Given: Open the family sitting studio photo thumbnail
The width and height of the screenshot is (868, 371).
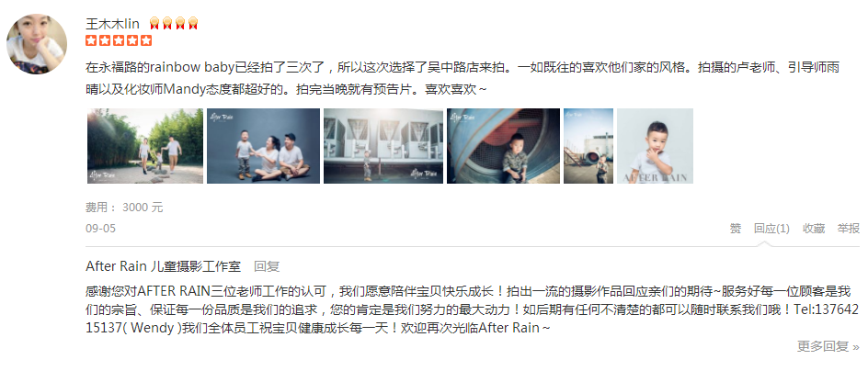Looking at the screenshot, I should (x=264, y=146).
